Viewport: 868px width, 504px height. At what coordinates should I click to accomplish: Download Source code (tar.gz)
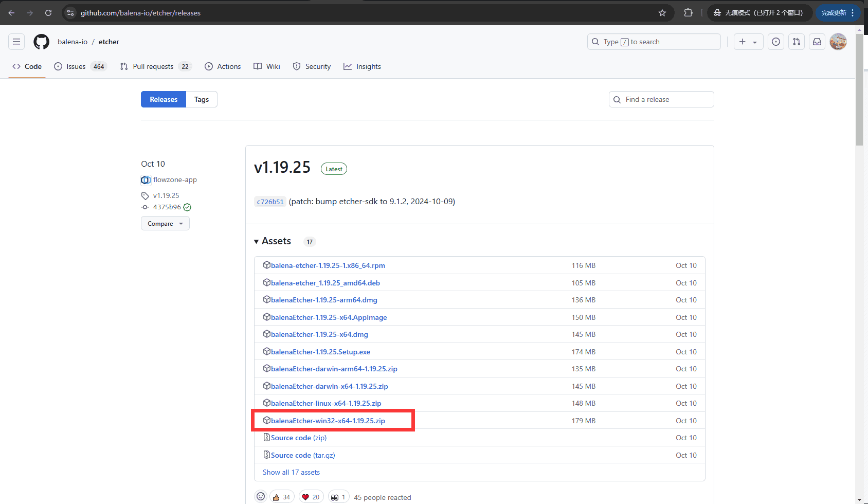(x=303, y=455)
